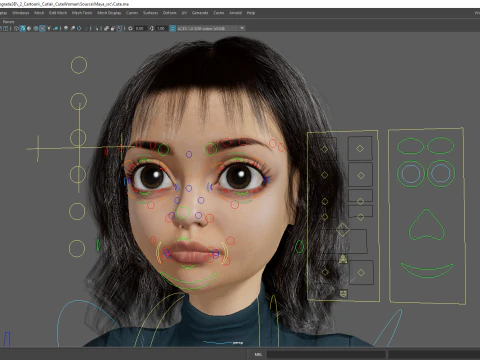Screen dimensions: 480x360
Task: Select the small triangular face icon in slider panel
Action: click(x=343, y=259)
